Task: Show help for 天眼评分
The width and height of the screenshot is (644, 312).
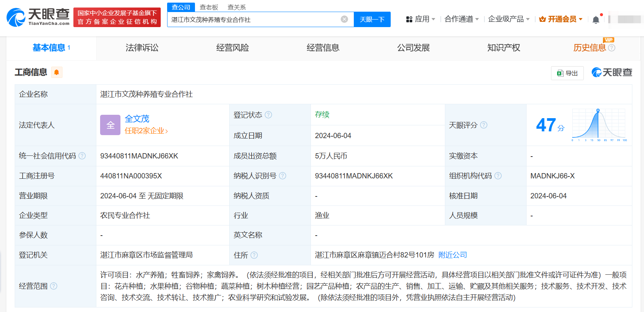Action: tap(484, 125)
